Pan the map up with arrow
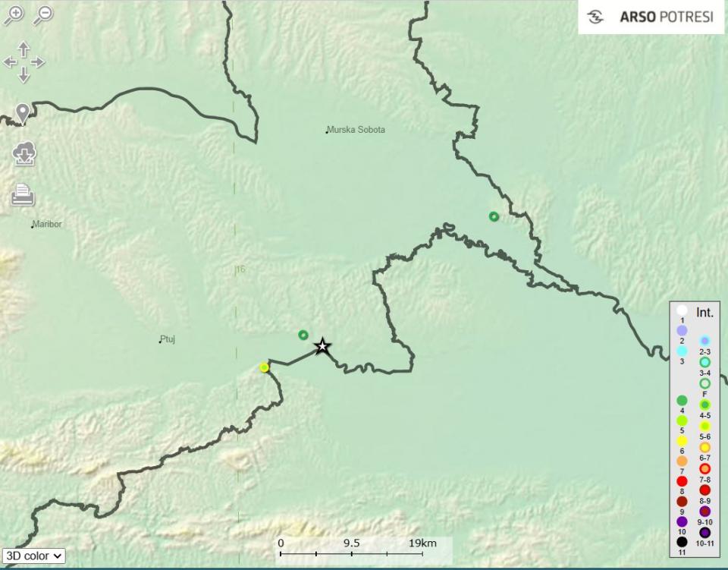Image resolution: width=728 pixels, height=570 pixels. click(24, 49)
